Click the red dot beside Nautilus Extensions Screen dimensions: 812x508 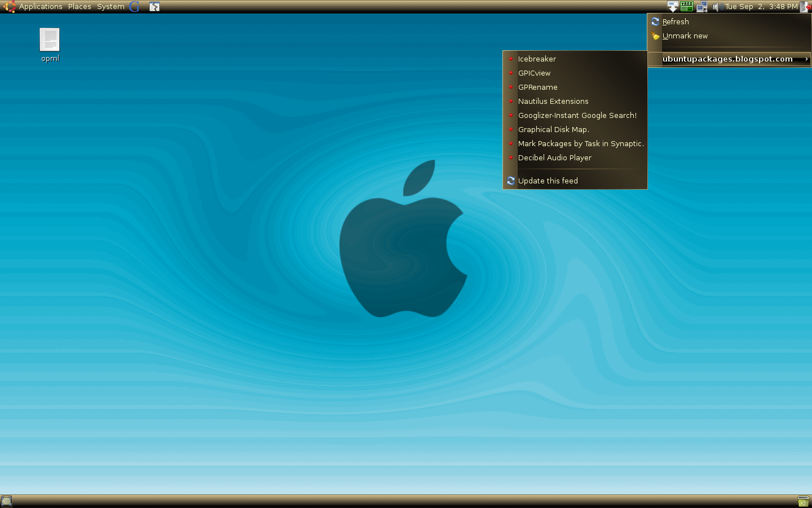[x=511, y=101]
